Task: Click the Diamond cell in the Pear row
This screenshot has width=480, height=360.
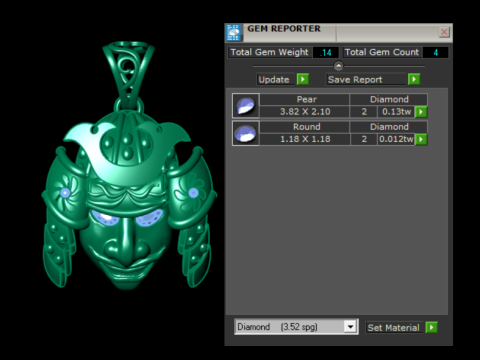Action: point(389,99)
